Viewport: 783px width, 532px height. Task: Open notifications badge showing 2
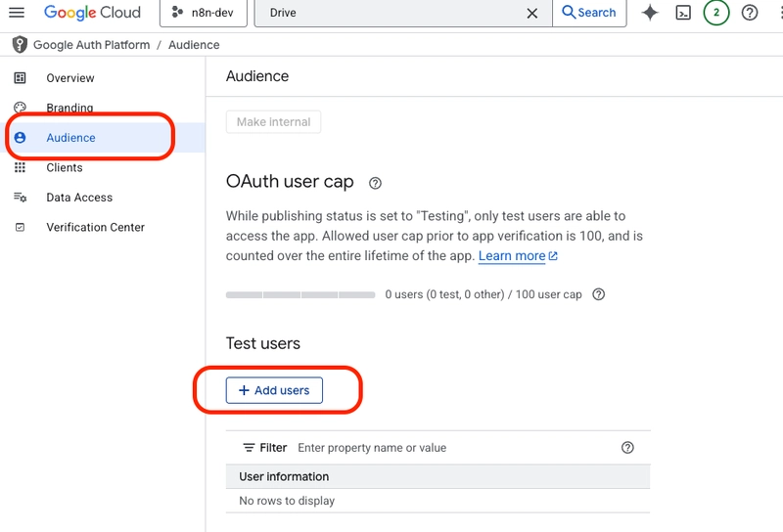[x=716, y=13]
